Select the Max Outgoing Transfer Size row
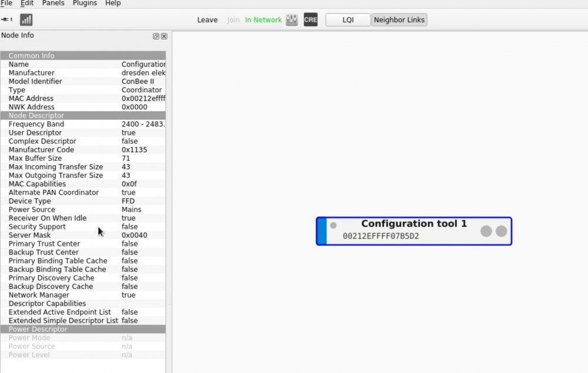The width and height of the screenshot is (588, 373). tap(83, 175)
